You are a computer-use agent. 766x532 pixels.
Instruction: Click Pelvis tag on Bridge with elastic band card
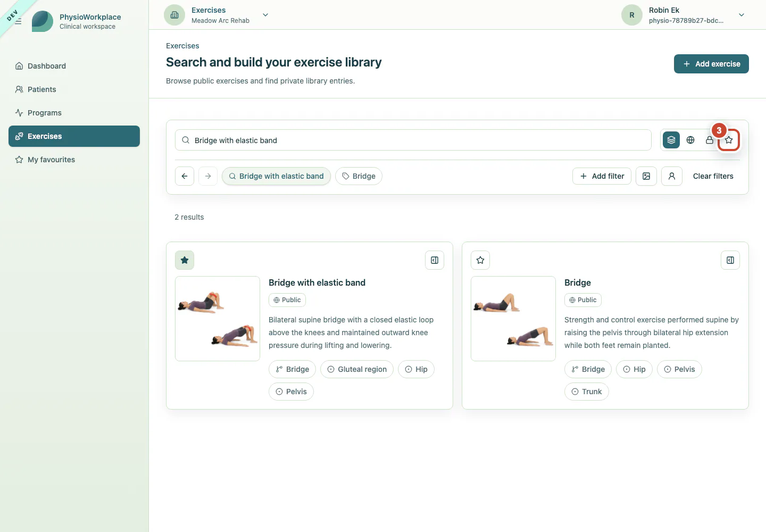[291, 392]
